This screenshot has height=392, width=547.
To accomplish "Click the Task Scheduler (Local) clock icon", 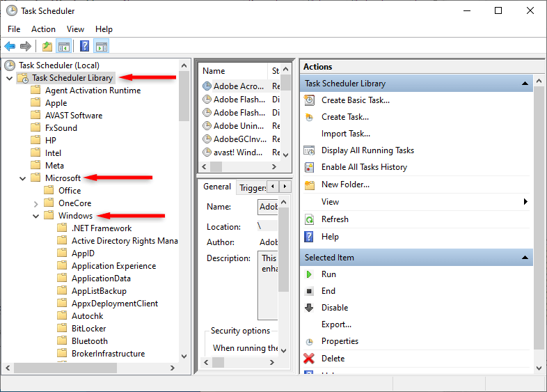I will 10,65.
